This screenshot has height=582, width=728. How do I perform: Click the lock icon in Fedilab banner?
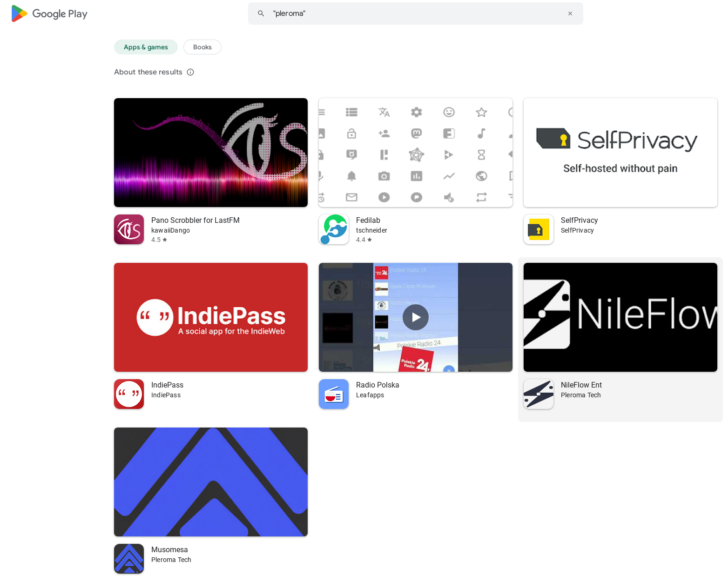[351, 134]
